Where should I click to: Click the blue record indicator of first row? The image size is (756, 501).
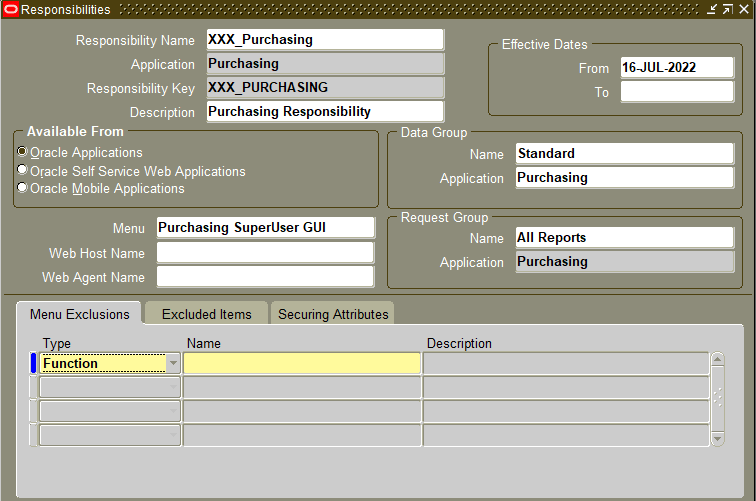tap(33, 363)
